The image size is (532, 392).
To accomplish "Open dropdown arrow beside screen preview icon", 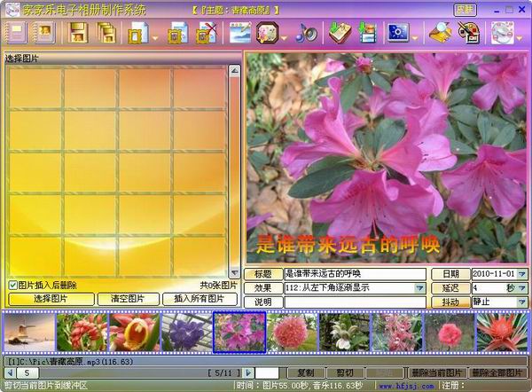I will 415,38.
